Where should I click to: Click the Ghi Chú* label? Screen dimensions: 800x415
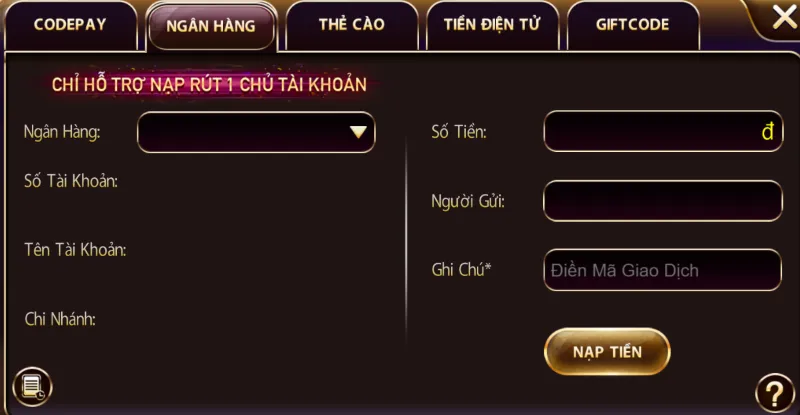click(461, 270)
